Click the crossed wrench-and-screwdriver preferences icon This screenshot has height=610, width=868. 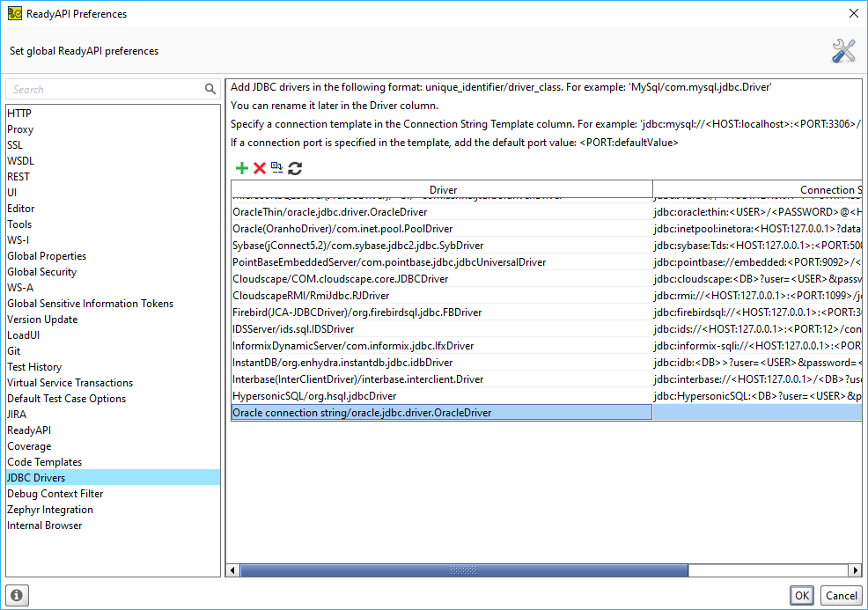(x=843, y=51)
